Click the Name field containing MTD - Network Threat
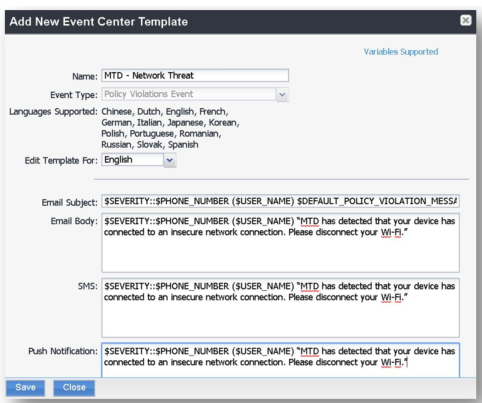Image resolution: width=482 pixels, height=403 pixels. 195,75
